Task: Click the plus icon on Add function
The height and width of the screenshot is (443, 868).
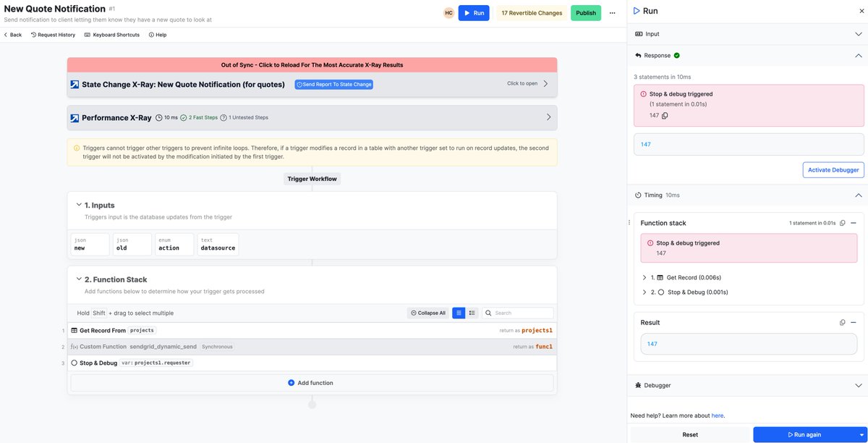Action: (x=292, y=383)
